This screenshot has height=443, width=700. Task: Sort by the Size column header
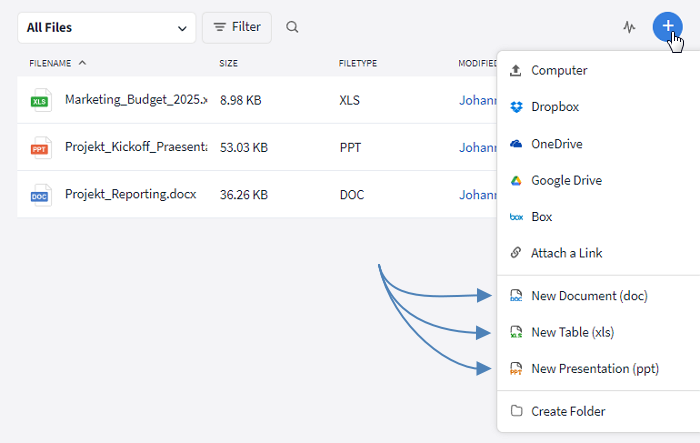click(229, 63)
